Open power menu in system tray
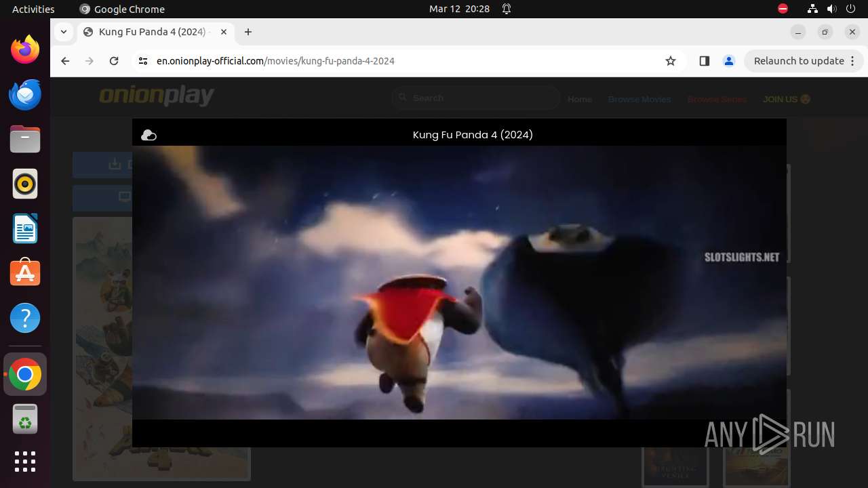The height and width of the screenshot is (488, 868). tap(852, 9)
